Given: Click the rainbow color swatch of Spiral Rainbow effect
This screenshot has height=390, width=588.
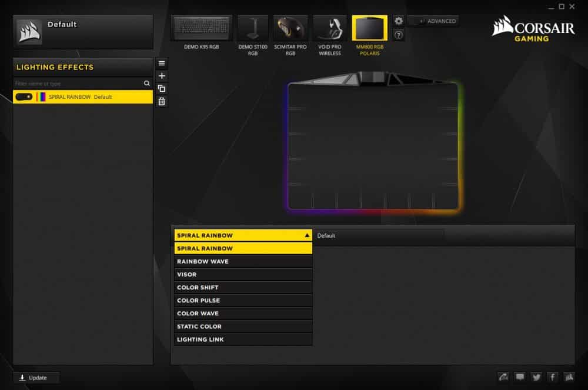Looking at the screenshot, I should (x=41, y=96).
